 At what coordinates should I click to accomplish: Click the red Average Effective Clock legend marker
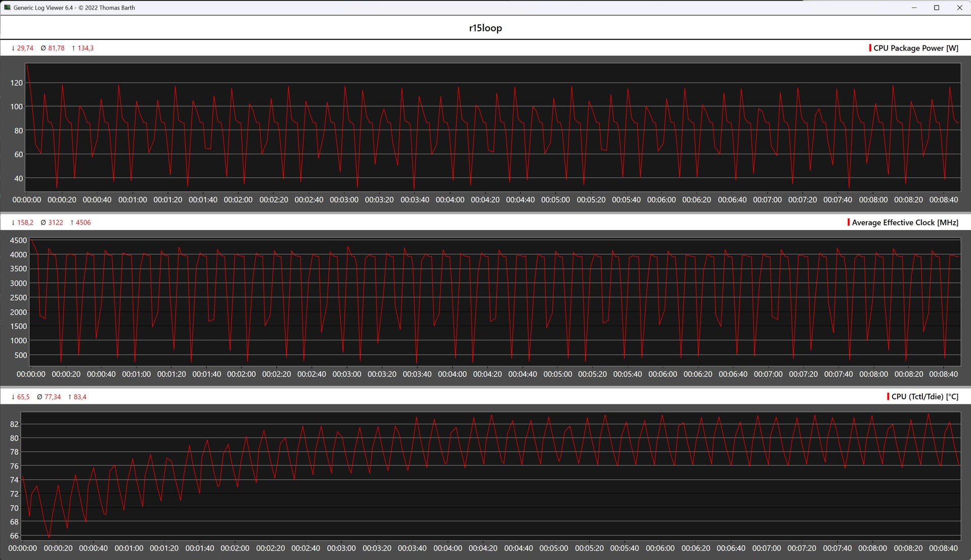click(848, 222)
